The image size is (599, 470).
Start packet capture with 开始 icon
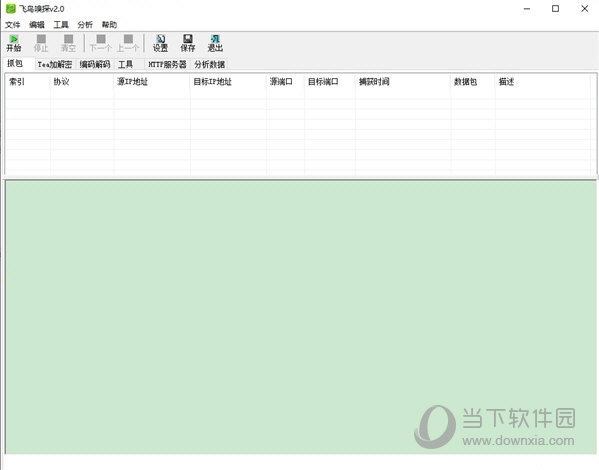[x=13, y=43]
